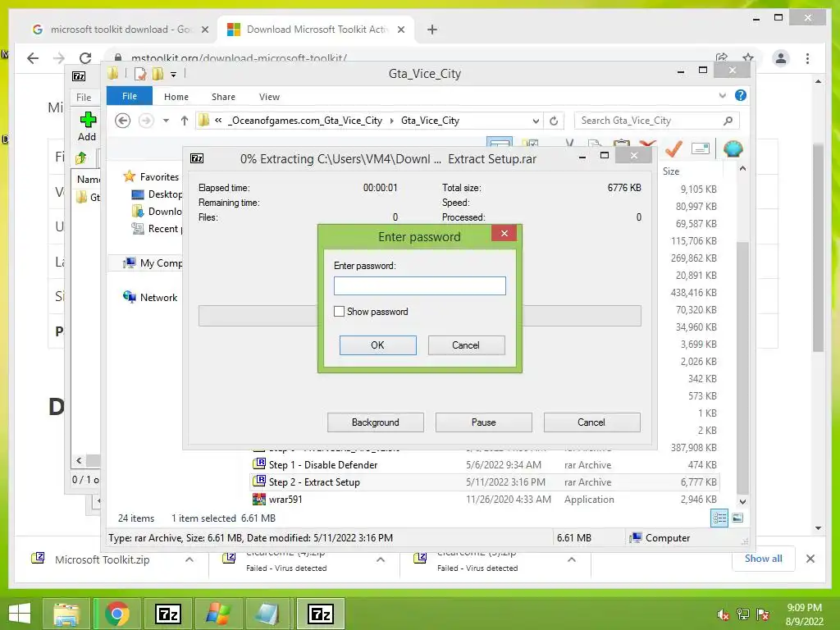Click the blue shell toolbar icon
This screenshot has width=840, height=630.
[x=733, y=148]
